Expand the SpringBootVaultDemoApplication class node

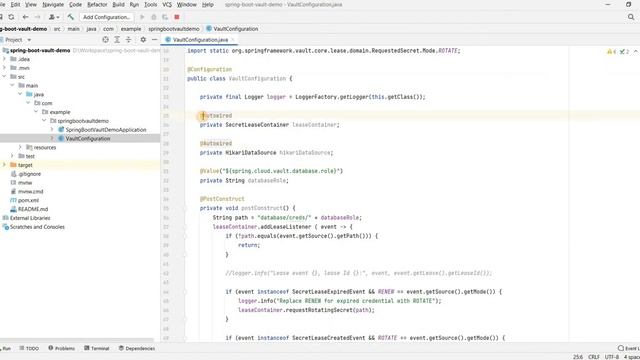[x=52, y=129]
